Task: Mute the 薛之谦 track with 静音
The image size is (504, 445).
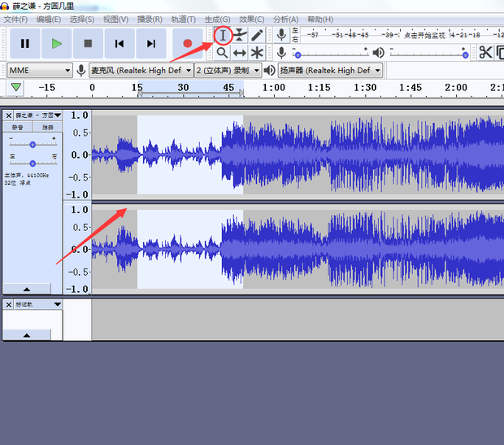Action: [x=17, y=128]
